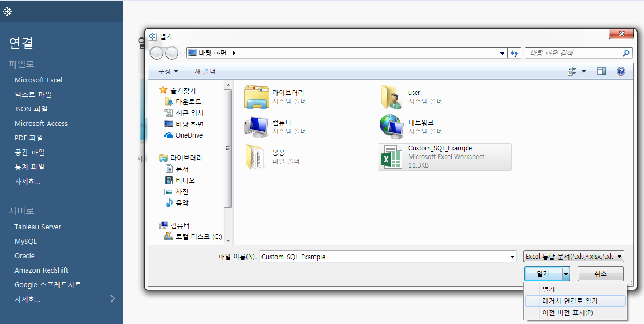Viewport: 644px width, 324px height.
Task: Expand the address bar history dropdown
Action: click(502, 53)
